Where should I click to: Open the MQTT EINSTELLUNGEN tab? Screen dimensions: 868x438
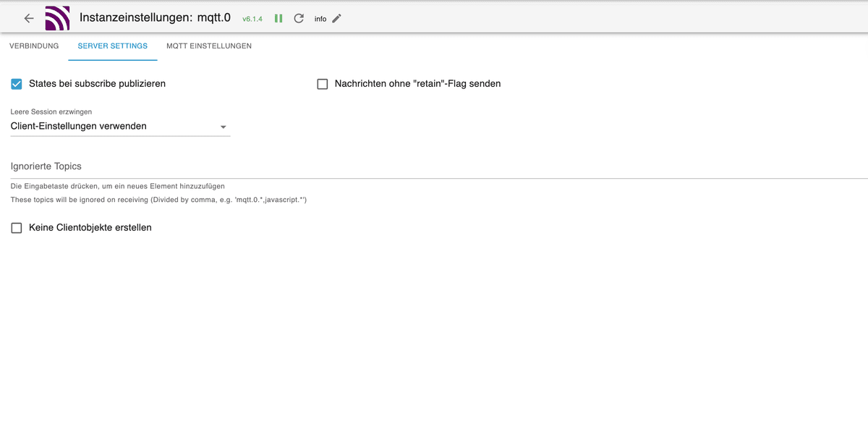click(x=209, y=46)
